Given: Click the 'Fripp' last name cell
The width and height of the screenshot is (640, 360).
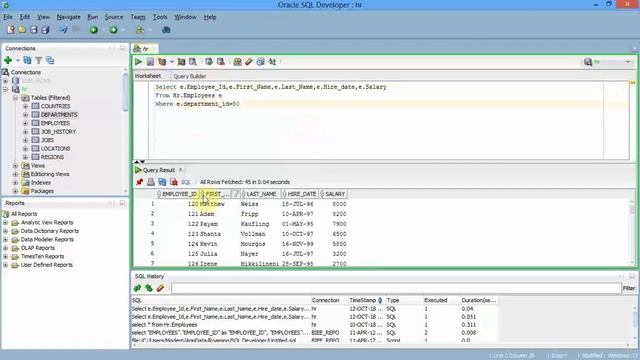Looking at the screenshot, I should click(x=249, y=214).
